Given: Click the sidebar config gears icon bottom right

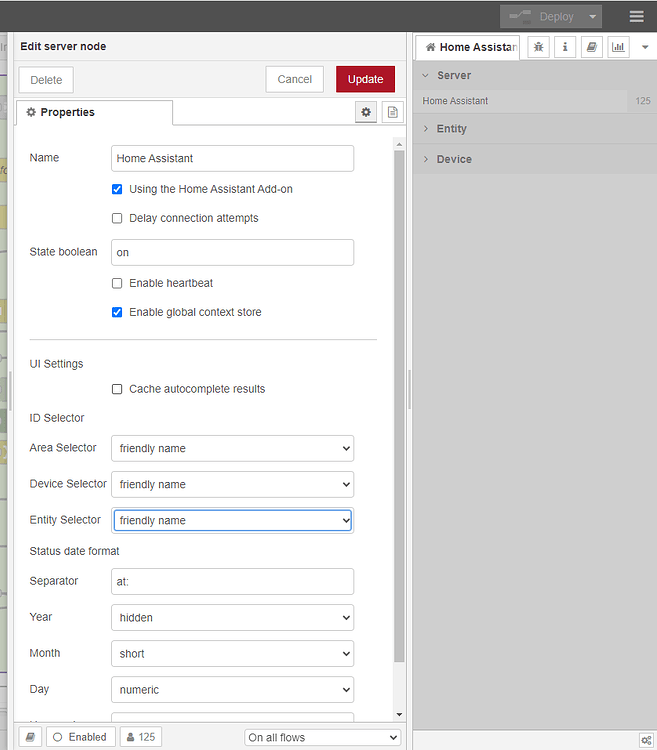Looking at the screenshot, I should tap(646, 741).
